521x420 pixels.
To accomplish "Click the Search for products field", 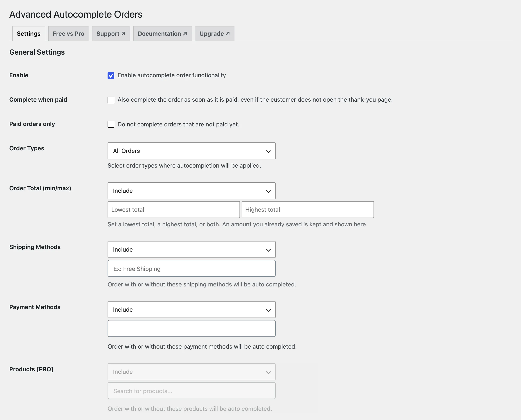I will 191,391.
